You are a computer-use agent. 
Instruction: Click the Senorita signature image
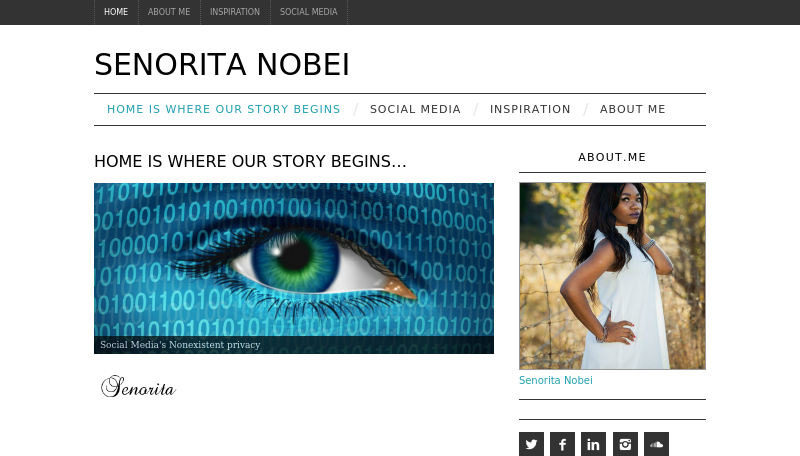[139, 387]
